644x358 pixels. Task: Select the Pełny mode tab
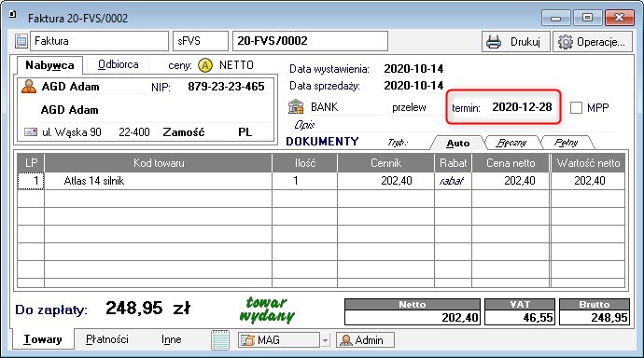566,143
